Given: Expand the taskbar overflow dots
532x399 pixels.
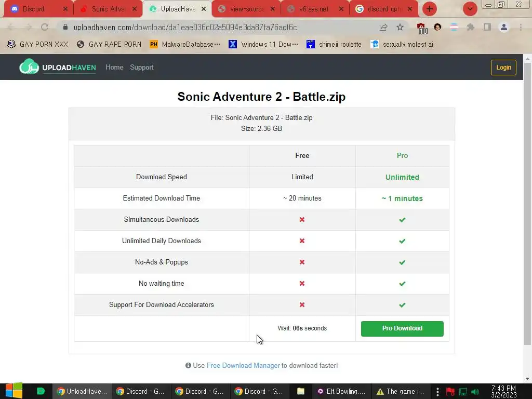Looking at the screenshot, I should click(437, 391).
